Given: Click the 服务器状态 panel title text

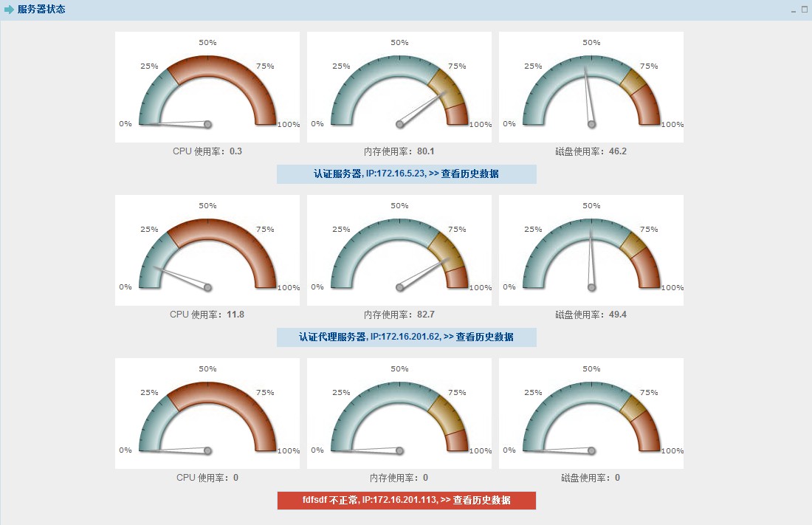Looking at the screenshot, I should (41, 10).
